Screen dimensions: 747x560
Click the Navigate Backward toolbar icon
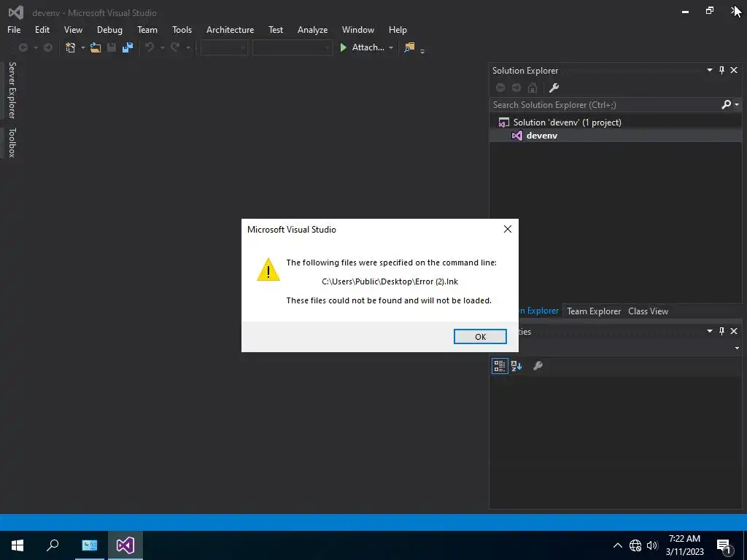pos(23,47)
